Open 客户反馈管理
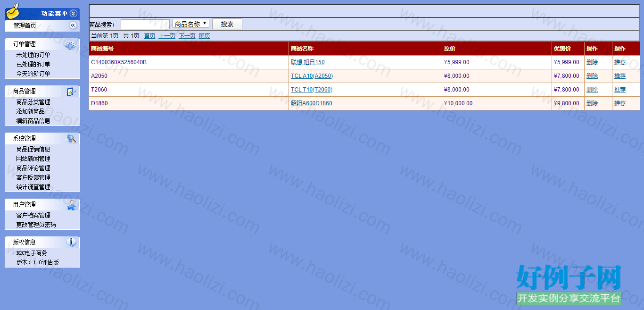The image size is (644, 310). [x=33, y=177]
